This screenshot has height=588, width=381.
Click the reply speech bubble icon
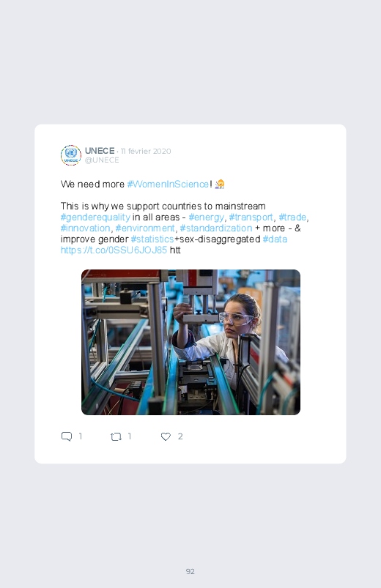(x=67, y=436)
